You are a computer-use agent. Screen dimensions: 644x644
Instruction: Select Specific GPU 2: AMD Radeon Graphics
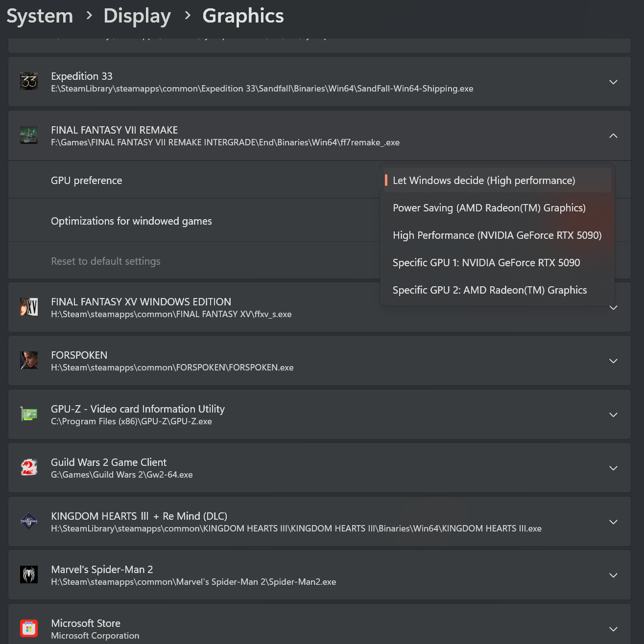click(497, 290)
